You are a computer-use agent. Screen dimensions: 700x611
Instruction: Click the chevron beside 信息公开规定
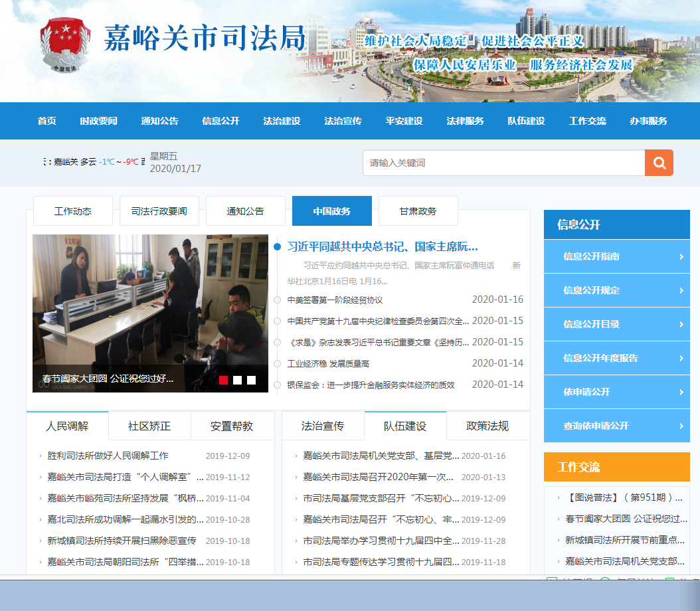[681, 290]
